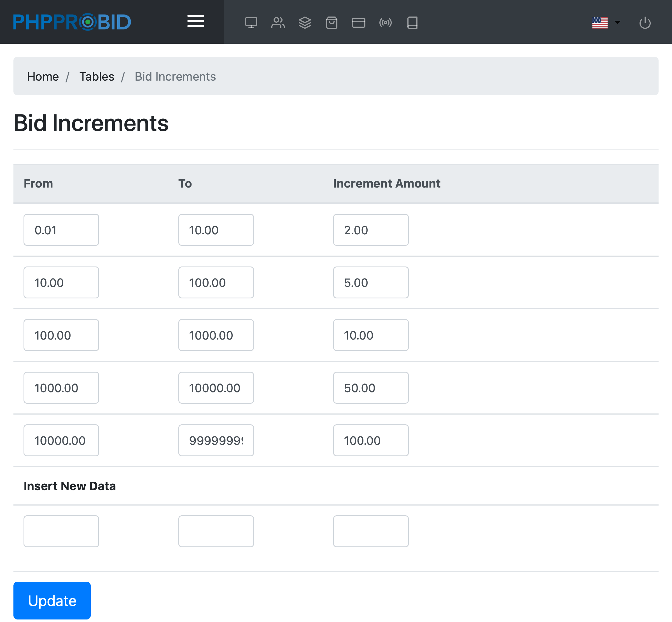Expand the US flag language dropdown
The height and width of the screenshot is (622, 672).
pyautogui.click(x=606, y=23)
